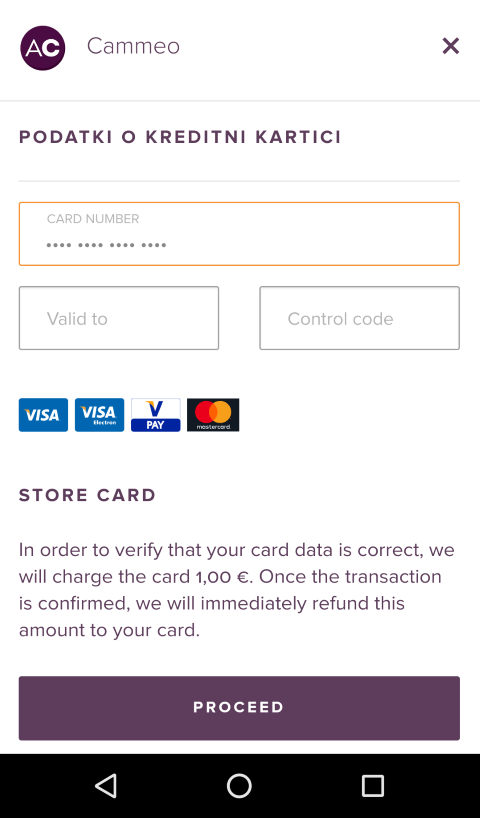This screenshot has width=480, height=818.
Task: Open recent apps with square button
Action: 373,785
